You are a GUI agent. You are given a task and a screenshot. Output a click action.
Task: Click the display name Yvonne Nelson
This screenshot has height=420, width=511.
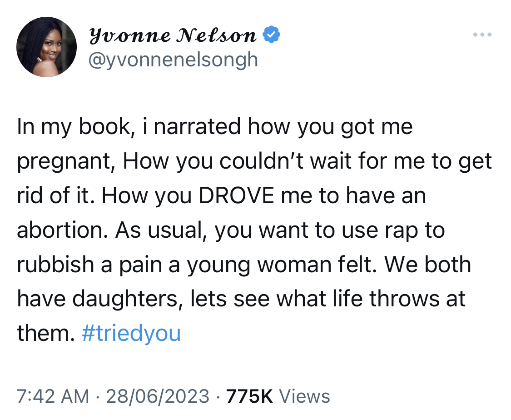[173, 35]
